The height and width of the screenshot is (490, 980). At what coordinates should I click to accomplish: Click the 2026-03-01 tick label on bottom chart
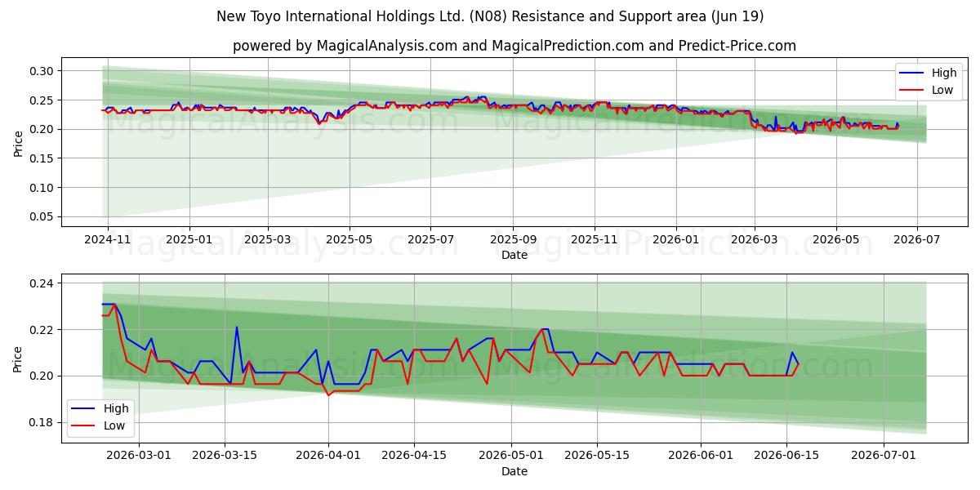pos(139,457)
